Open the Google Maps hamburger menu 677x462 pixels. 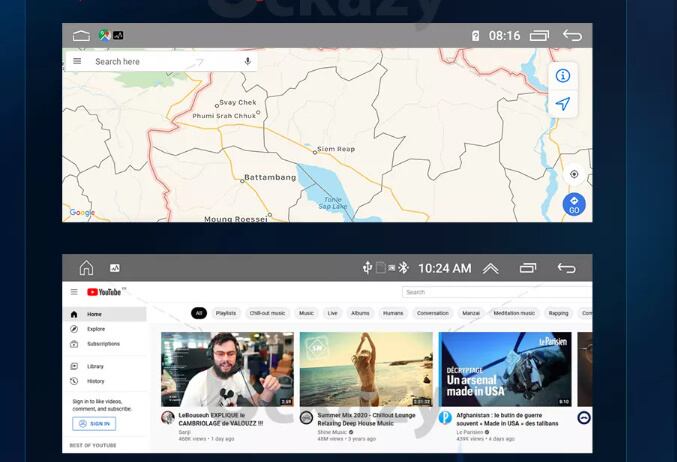coord(77,61)
